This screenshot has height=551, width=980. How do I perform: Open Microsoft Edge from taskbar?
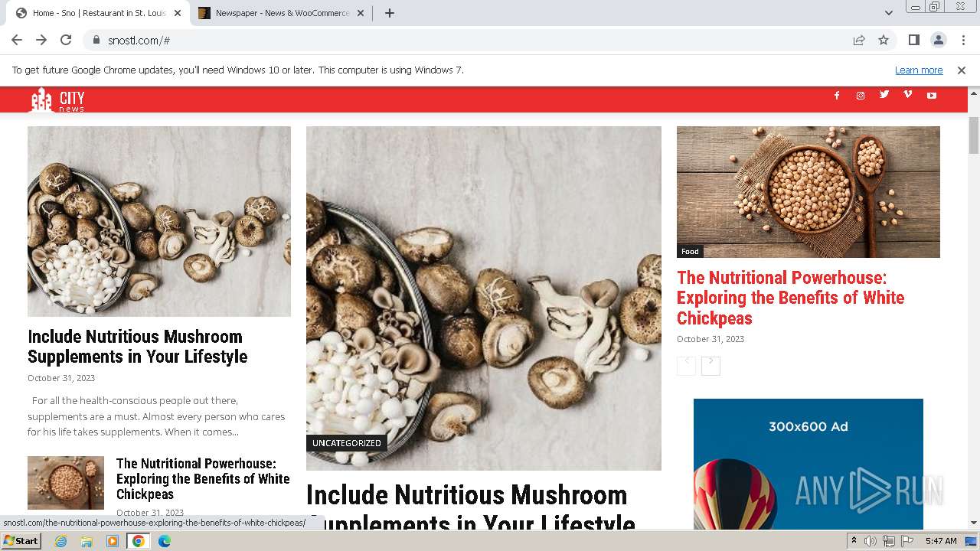pos(165,541)
